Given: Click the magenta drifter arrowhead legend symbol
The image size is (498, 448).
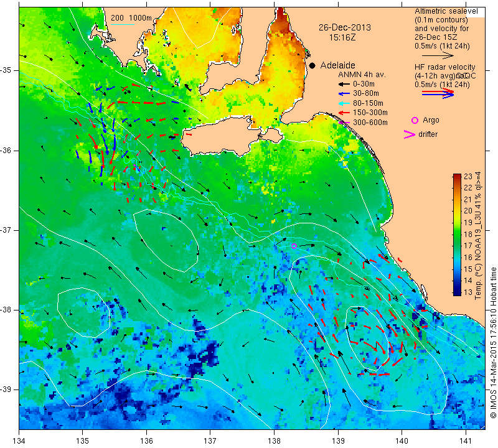Looking at the screenshot, I should point(410,134).
